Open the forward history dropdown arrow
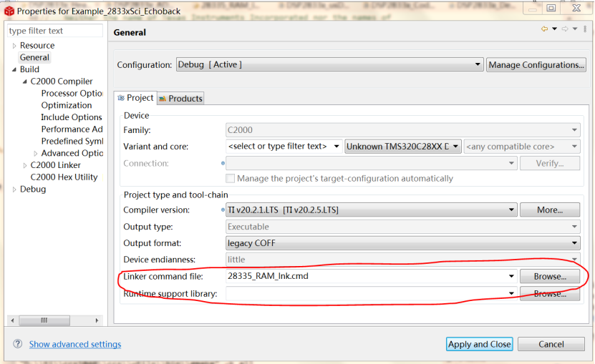595x364 pixels. [575, 29]
